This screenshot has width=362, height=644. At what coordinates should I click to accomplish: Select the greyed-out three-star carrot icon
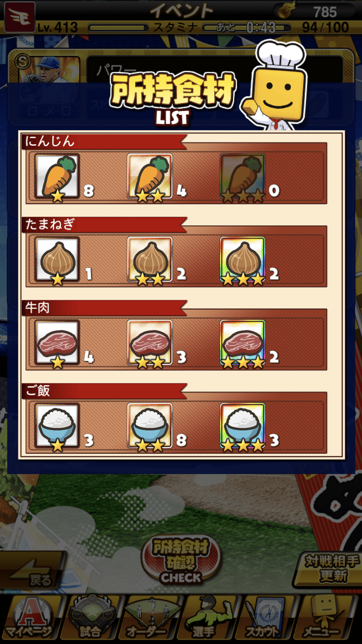242,177
